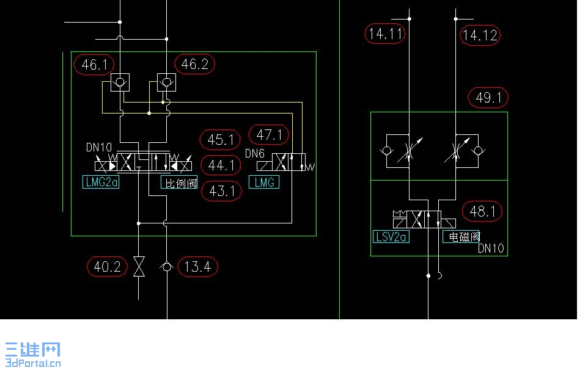Select the LSV2a tag box

391,237
